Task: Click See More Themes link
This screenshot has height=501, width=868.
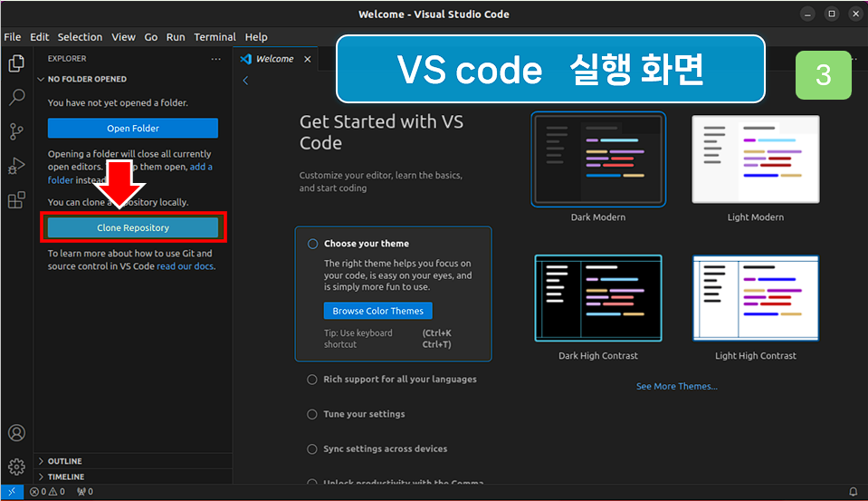Action: (x=676, y=386)
